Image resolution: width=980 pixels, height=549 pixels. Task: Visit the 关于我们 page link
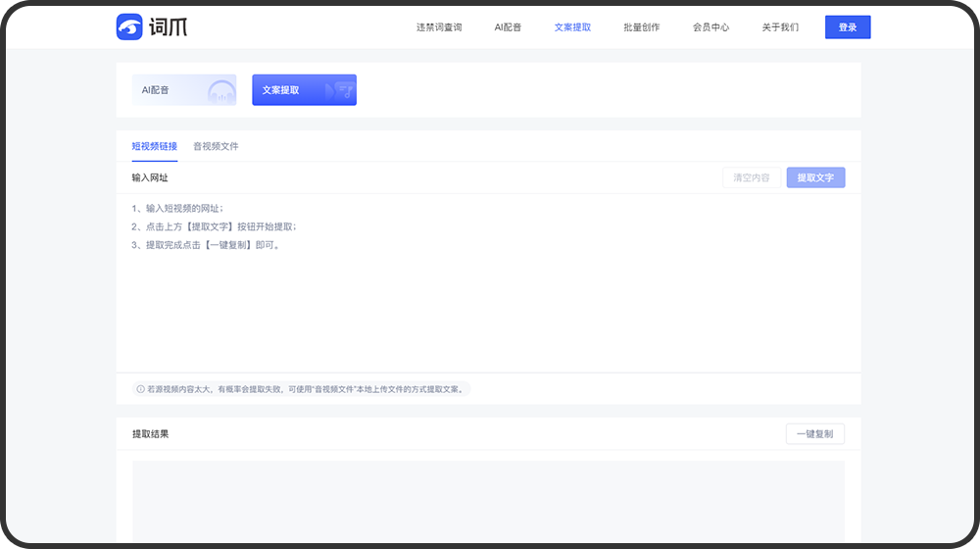pos(780,27)
